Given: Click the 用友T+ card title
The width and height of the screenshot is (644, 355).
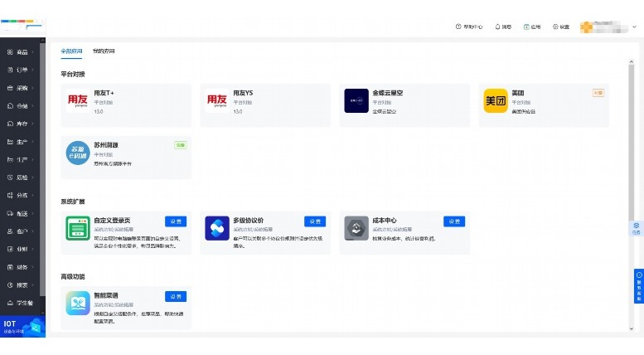Looking at the screenshot, I should pos(104,93).
